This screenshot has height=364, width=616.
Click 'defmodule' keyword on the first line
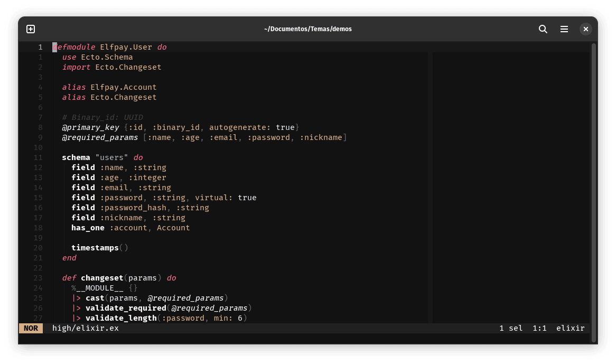pos(74,47)
